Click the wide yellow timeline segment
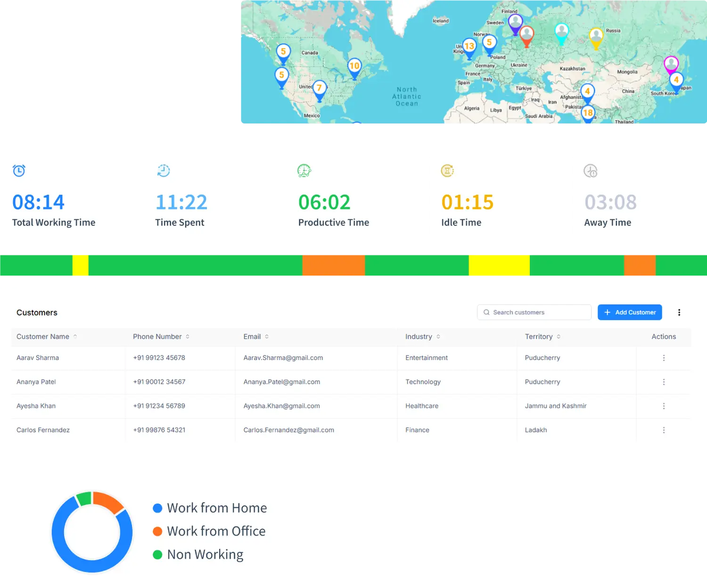The width and height of the screenshot is (707, 588). (x=499, y=265)
